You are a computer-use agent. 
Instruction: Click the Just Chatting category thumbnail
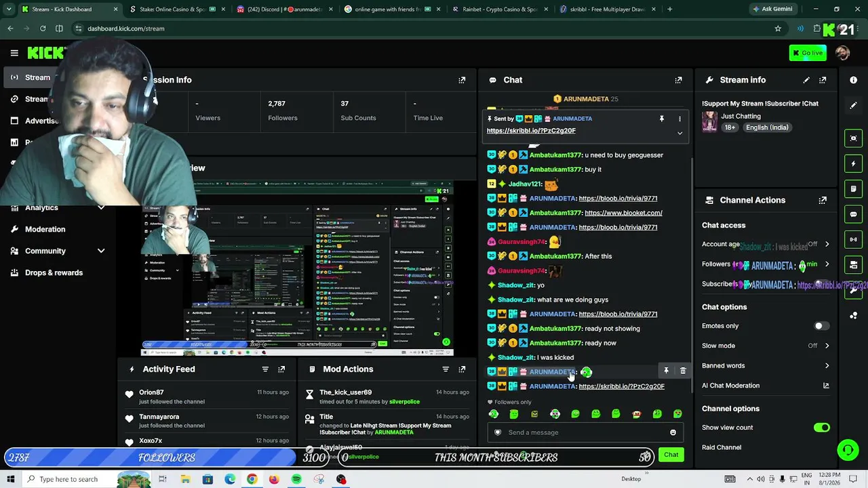tap(709, 122)
